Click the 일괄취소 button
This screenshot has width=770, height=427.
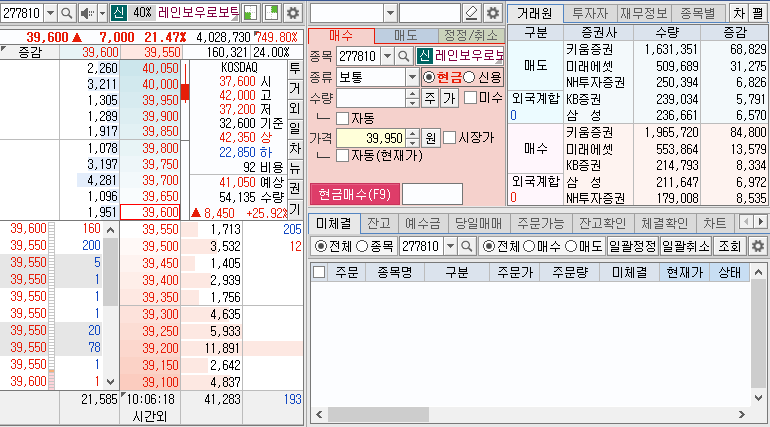[686, 246]
